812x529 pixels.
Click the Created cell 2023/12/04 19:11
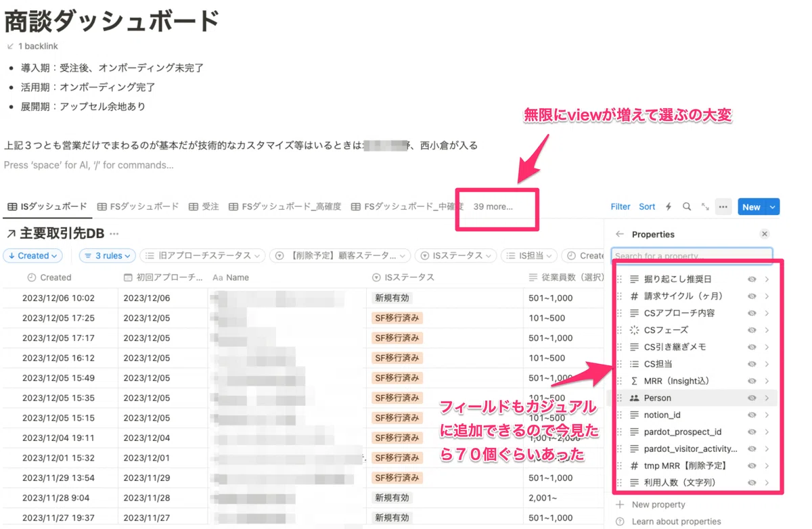58,438
